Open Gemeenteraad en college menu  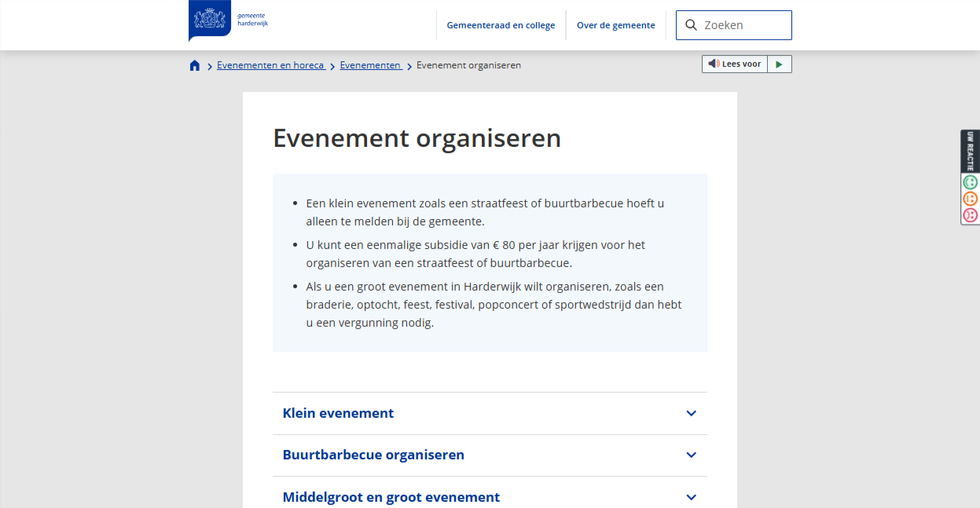[501, 25]
